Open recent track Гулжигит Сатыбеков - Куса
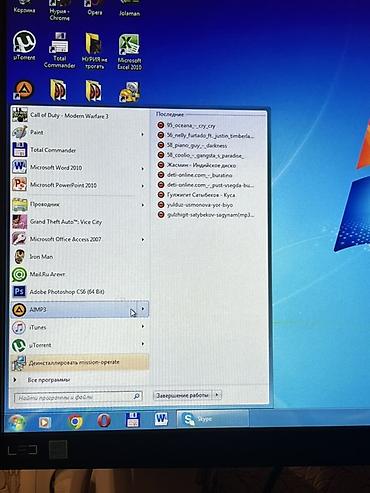 click(197, 195)
